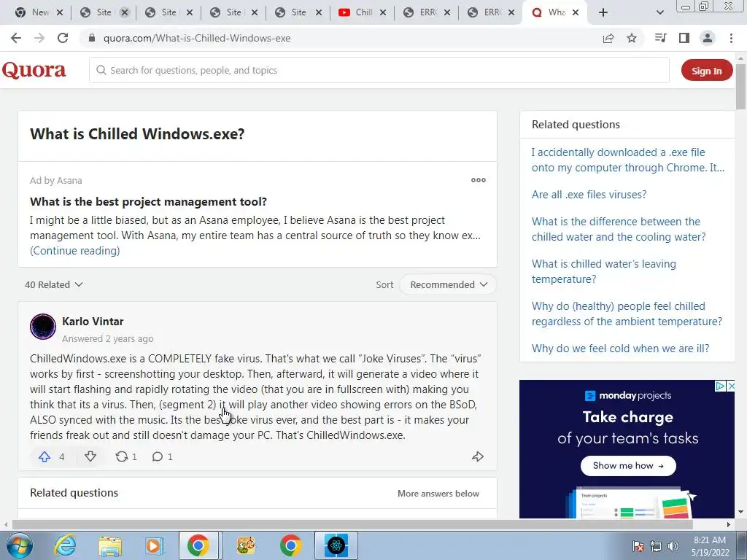Viewport: 747px width, 560px height.
Task: Share the answer with the arrow icon
Action: click(x=477, y=456)
